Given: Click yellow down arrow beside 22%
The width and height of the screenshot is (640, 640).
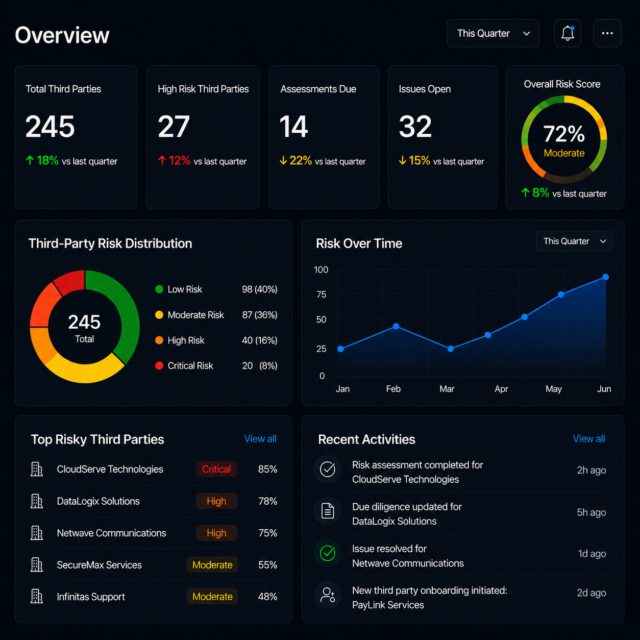Looking at the screenshot, I should [x=283, y=160].
